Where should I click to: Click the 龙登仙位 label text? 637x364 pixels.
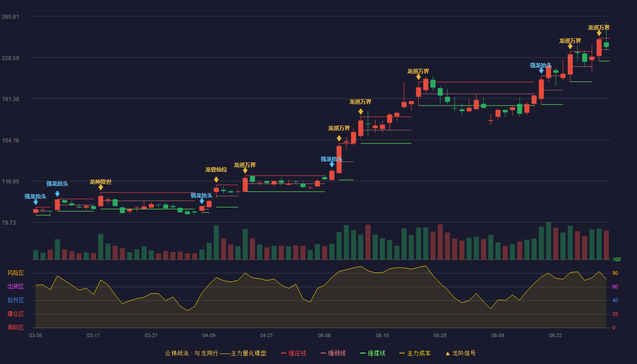216,170
